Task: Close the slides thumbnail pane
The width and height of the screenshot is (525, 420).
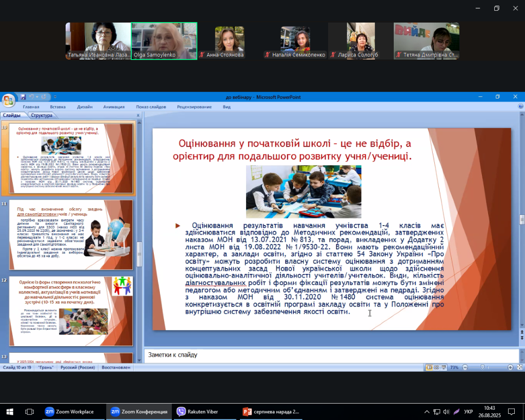Action: 138,115
